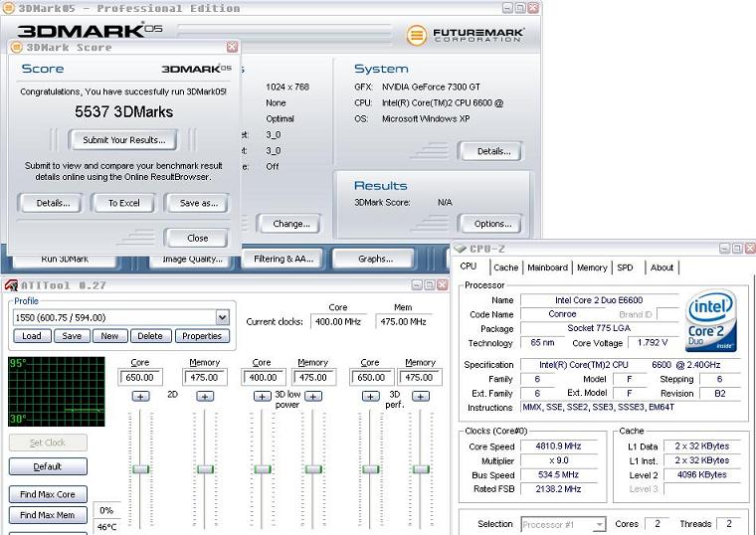Export score with To Excel button
Screen dimensions: 756x535
coord(123,203)
